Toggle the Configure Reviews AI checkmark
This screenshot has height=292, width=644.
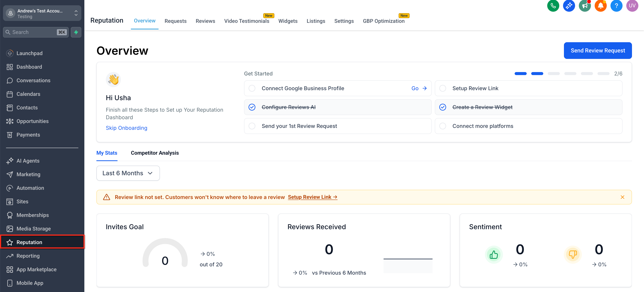[252, 107]
